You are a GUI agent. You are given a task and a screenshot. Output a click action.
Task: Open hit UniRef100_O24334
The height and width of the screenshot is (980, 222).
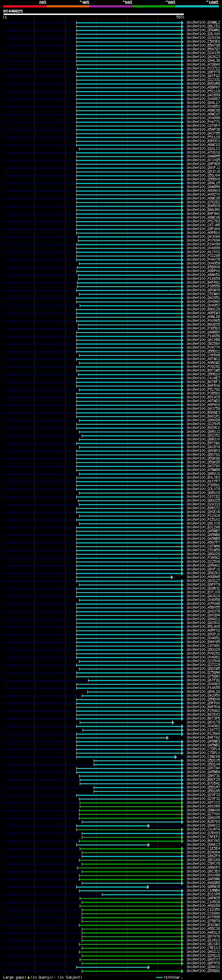(203, 38)
